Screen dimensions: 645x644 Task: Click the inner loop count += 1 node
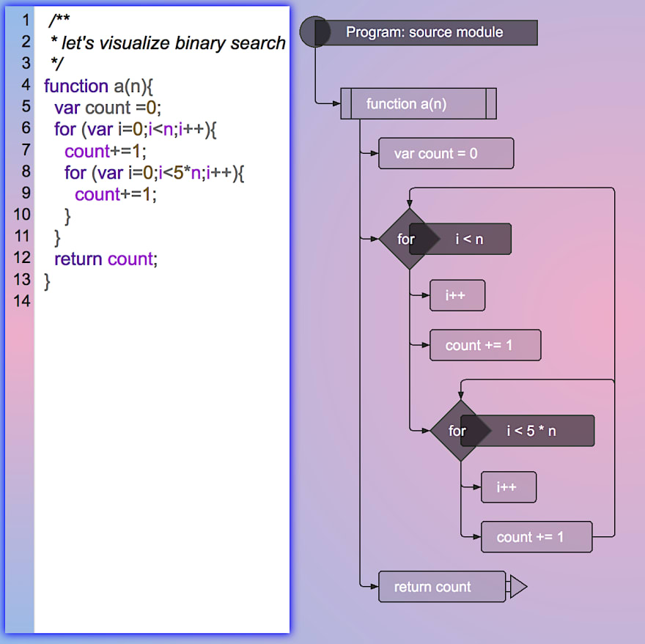click(x=537, y=536)
